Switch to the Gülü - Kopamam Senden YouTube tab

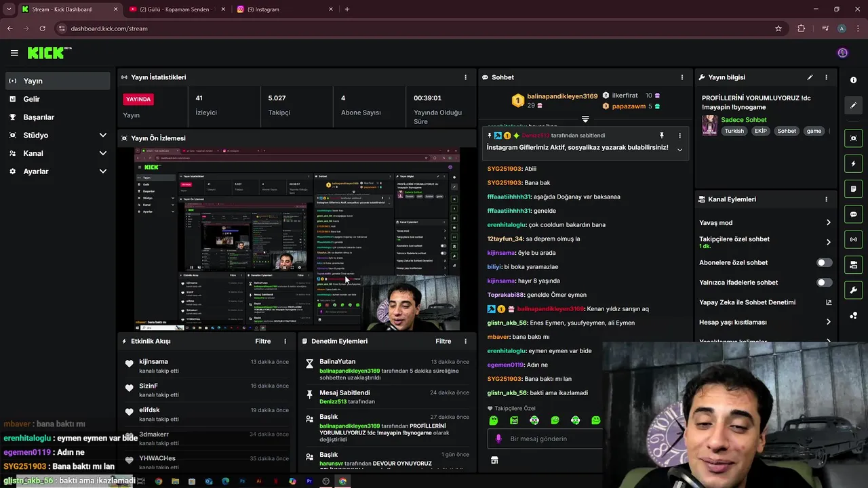(176, 9)
